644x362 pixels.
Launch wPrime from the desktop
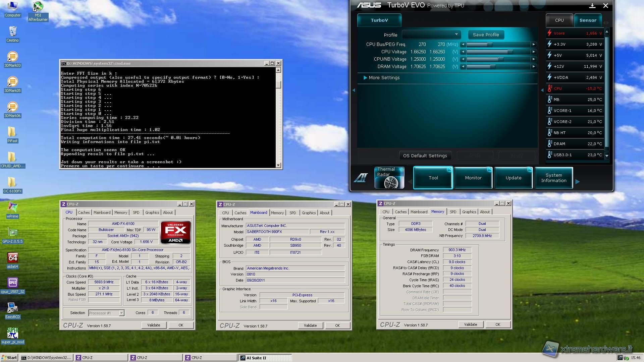pyautogui.click(x=12, y=208)
